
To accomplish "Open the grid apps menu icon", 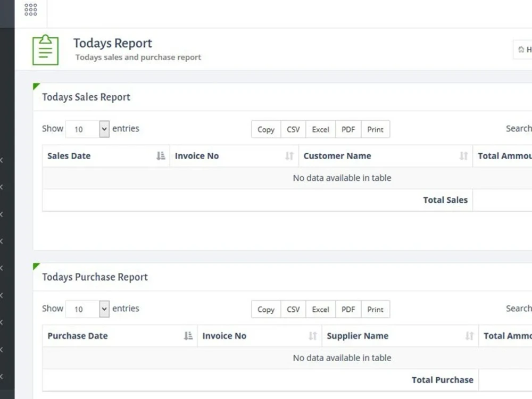I will (30, 10).
